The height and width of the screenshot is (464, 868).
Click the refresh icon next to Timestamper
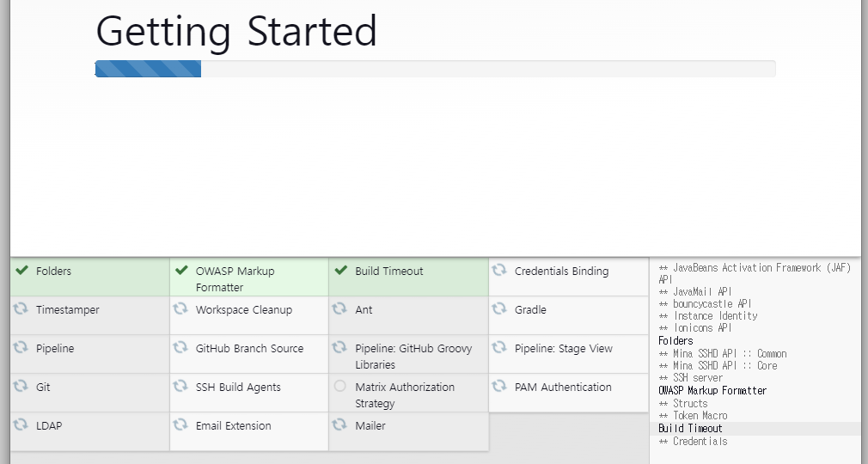pyautogui.click(x=21, y=308)
